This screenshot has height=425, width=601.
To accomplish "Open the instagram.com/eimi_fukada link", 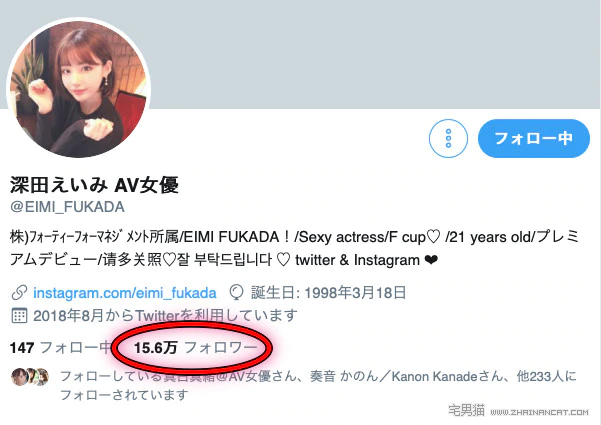I will click(x=125, y=293).
